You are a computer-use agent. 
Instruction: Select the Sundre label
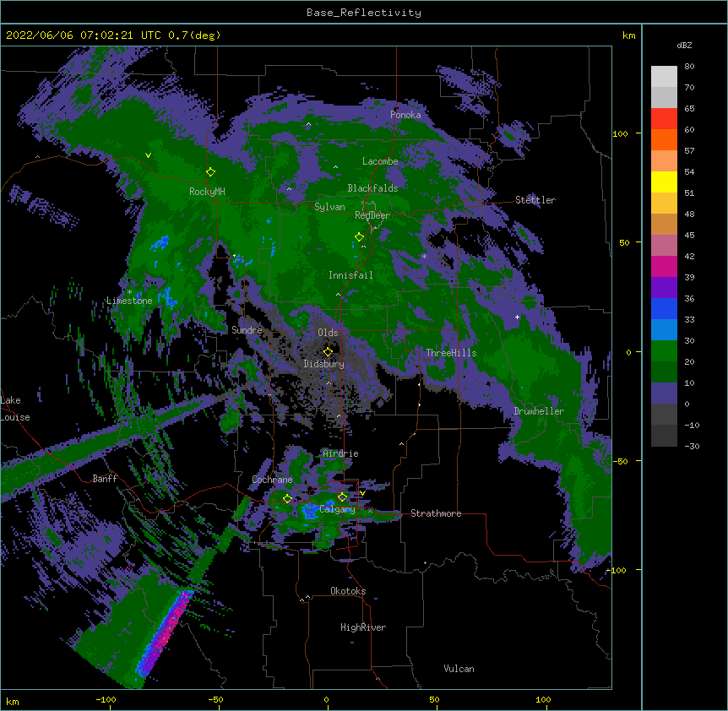tap(247, 330)
